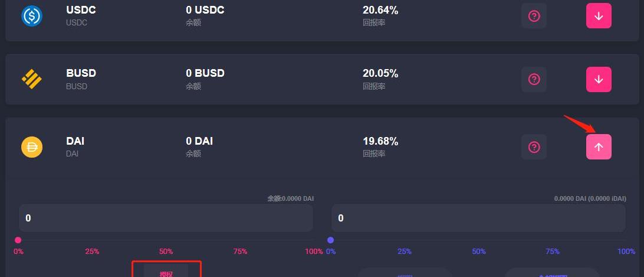Open help question mark for DAI

click(534, 146)
